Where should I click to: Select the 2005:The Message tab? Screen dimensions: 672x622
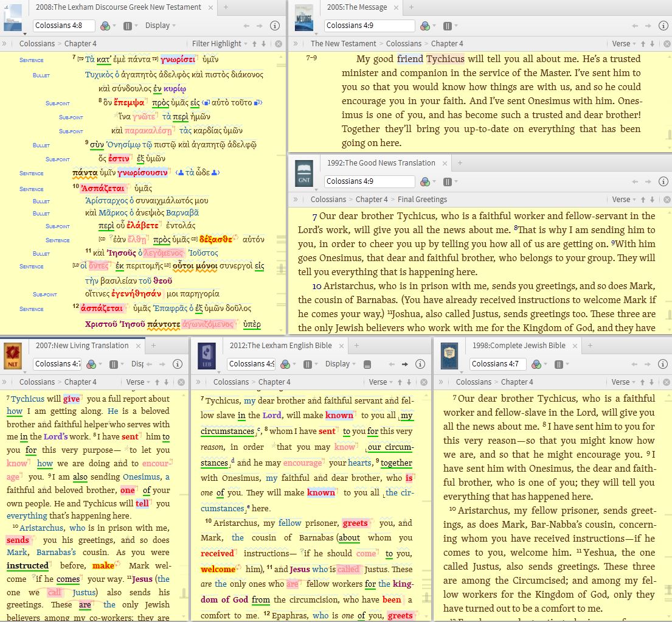[356, 7]
